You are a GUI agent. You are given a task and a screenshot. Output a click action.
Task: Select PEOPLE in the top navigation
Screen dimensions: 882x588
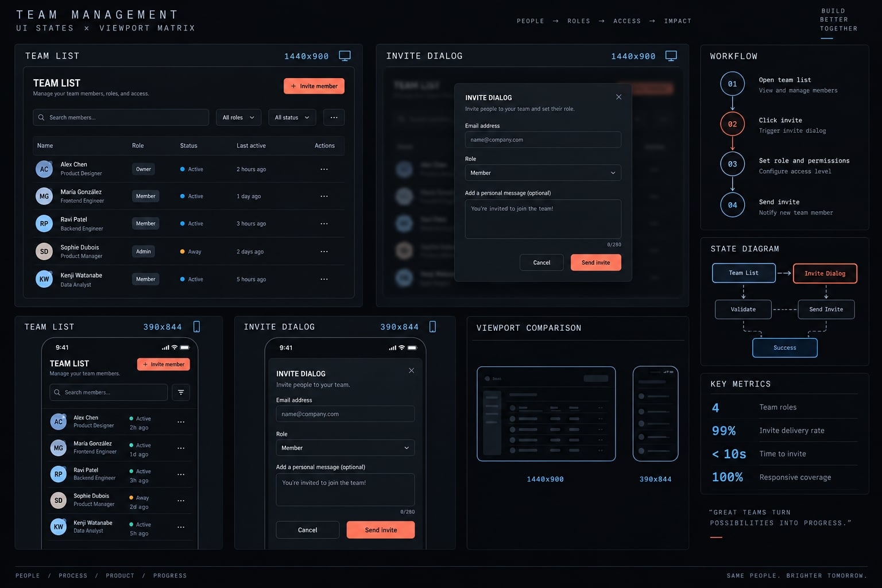click(x=530, y=21)
